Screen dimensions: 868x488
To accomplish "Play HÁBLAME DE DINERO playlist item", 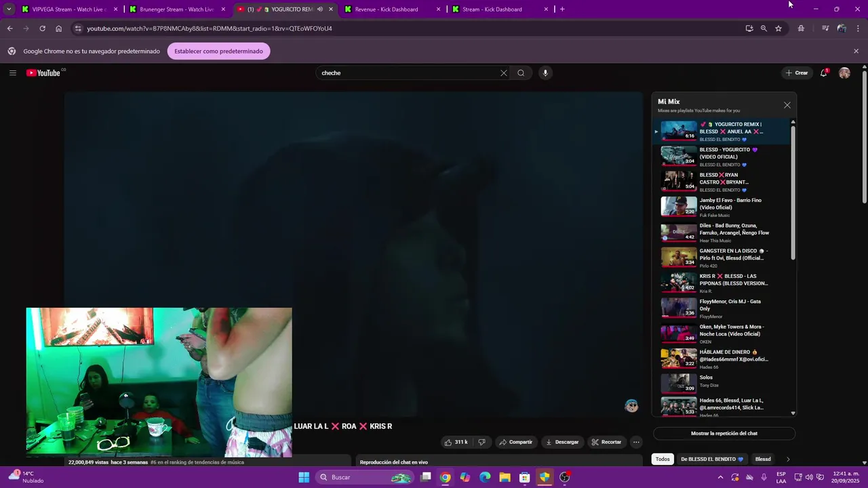I will point(722,359).
